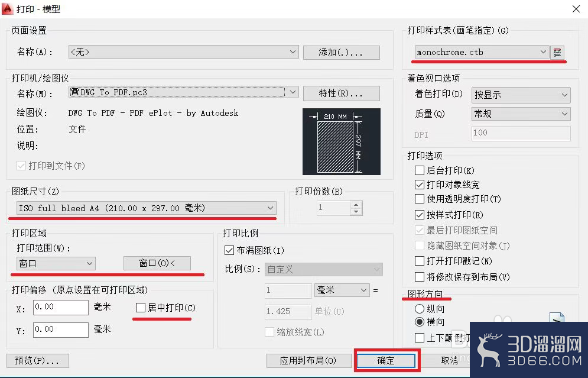This screenshot has height=378, width=588.
Task: Toggle 按样式打印(E) checkbox
Action: coord(419,215)
